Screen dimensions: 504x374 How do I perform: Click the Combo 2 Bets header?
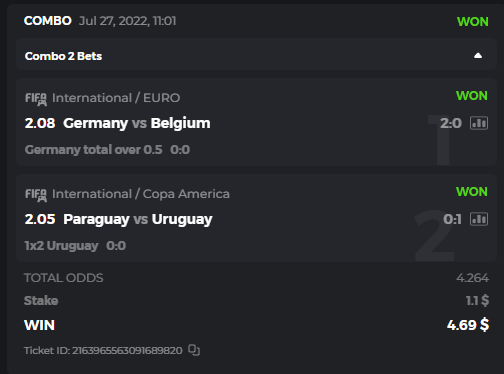(256, 54)
